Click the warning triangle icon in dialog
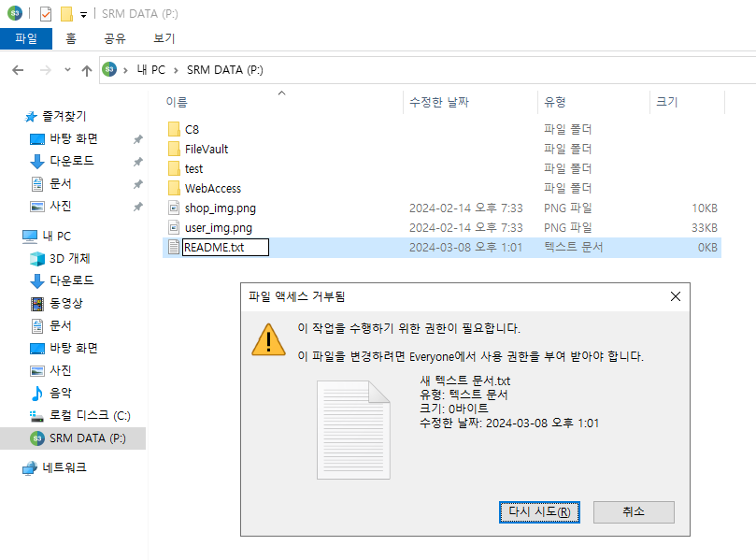The height and width of the screenshot is (560, 756). 268,339
